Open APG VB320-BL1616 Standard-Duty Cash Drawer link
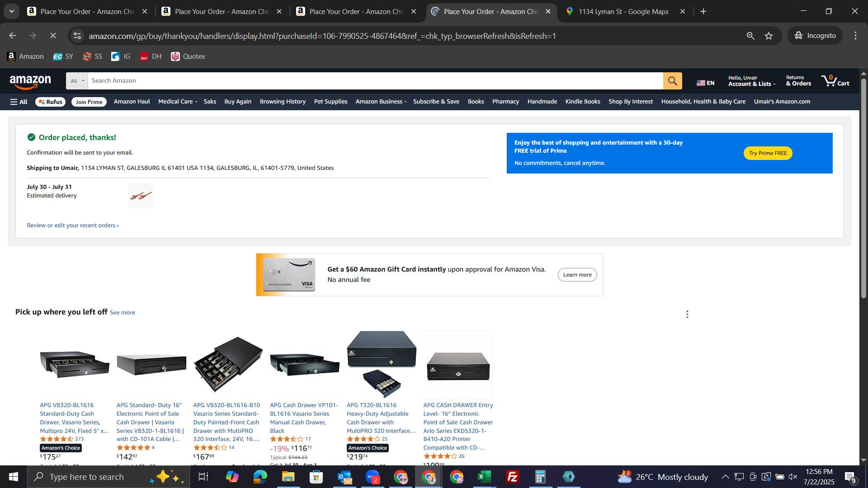This screenshot has height=488, width=868. tap(74, 418)
